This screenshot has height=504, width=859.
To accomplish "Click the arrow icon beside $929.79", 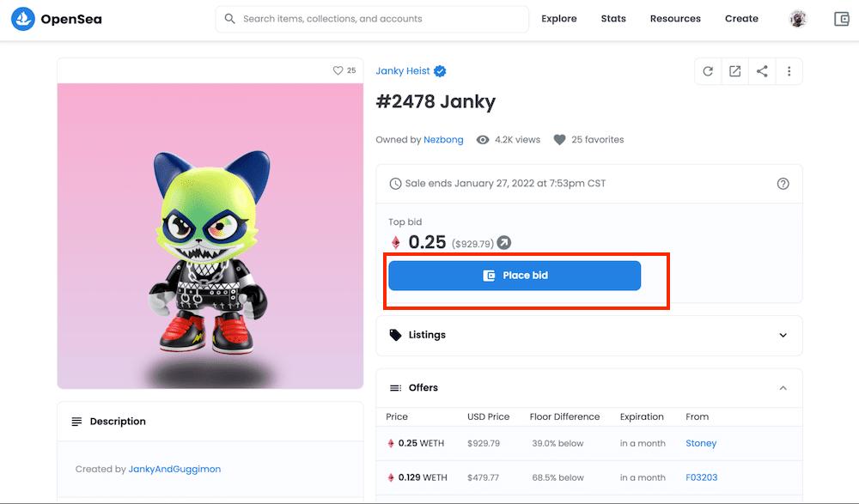I will 504,243.
